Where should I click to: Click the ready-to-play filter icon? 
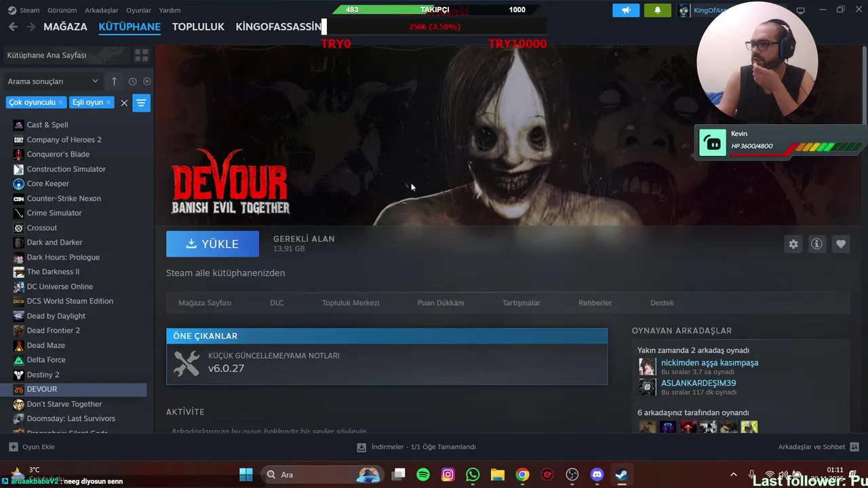[146, 81]
